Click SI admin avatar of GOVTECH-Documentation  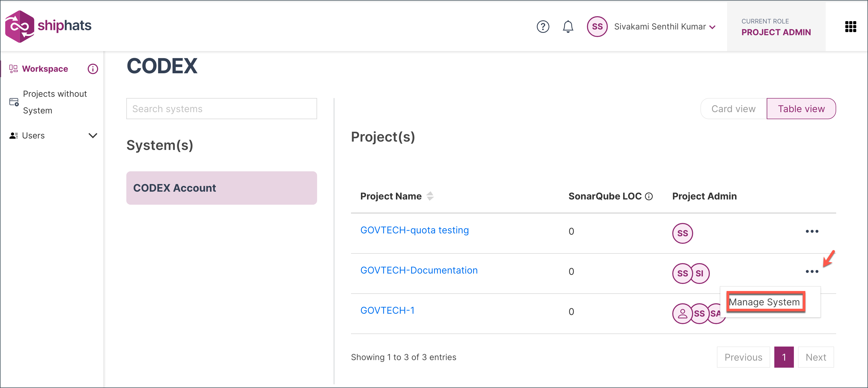[x=700, y=274]
